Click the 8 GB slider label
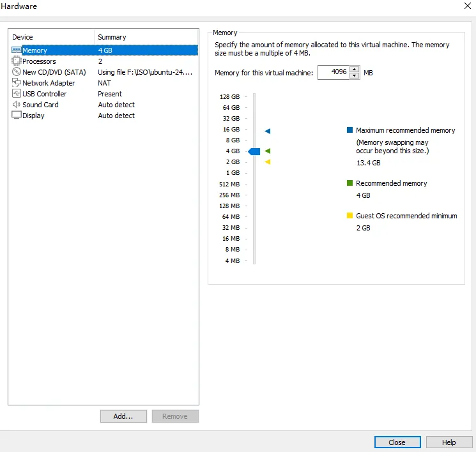 233,140
